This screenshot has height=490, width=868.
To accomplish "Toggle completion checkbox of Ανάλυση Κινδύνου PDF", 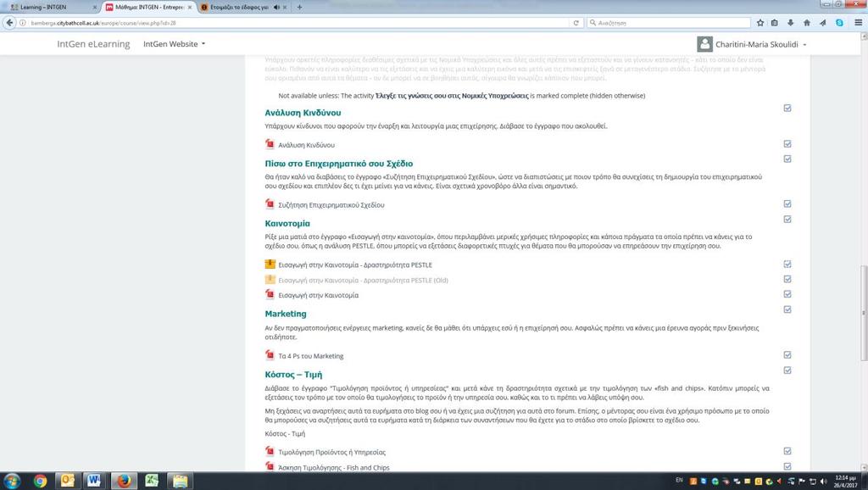I will point(787,144).
